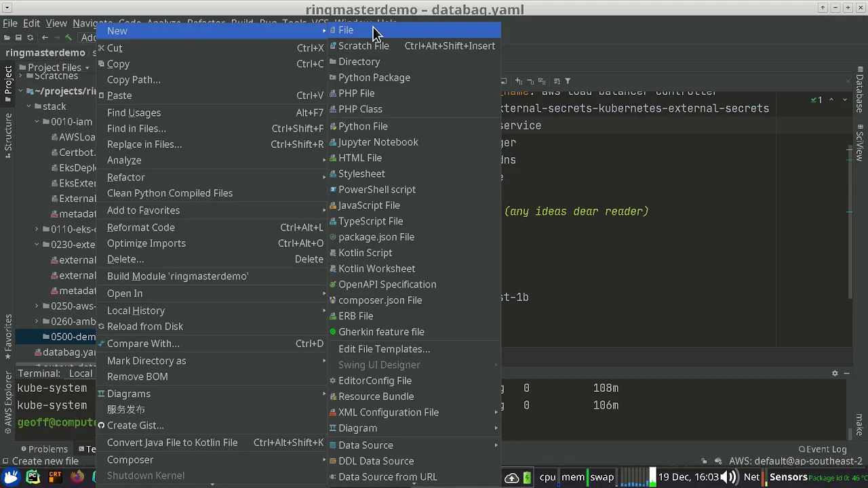This screenshot has height=488, width=868.
Task: Choose Kotlin Worksheet entry
Action: pyautogui.click(x=414, y=269)
